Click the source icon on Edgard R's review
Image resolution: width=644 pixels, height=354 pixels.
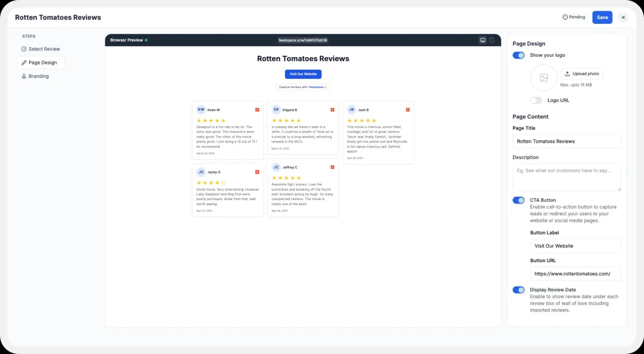[x=332, y=109]
